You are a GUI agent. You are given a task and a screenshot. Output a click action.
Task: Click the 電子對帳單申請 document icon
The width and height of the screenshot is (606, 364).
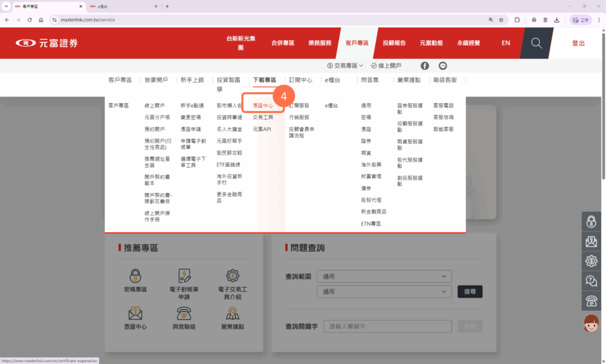(x=184, y=276)
